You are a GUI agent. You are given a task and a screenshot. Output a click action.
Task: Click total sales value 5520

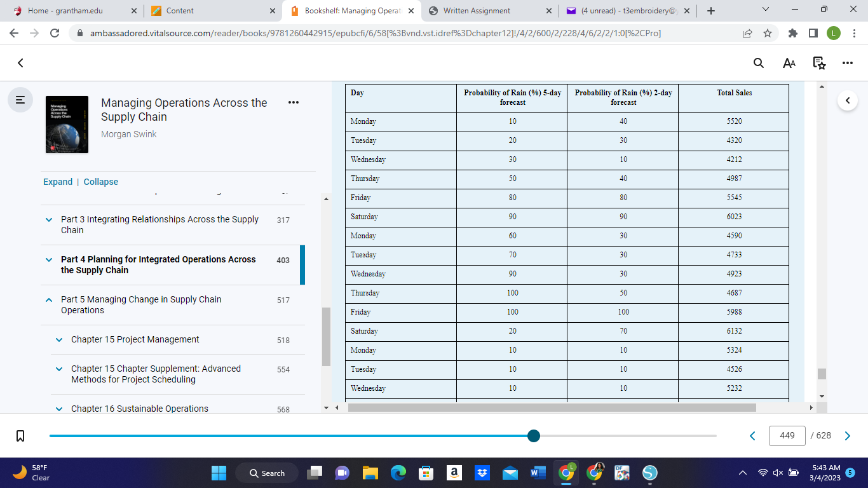coord(734,121)
